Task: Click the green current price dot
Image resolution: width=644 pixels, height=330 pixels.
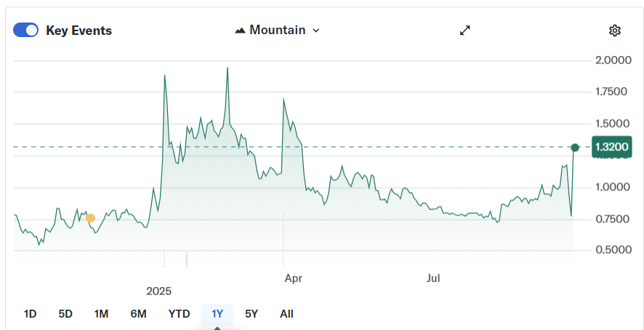Action: pos(575,148)
